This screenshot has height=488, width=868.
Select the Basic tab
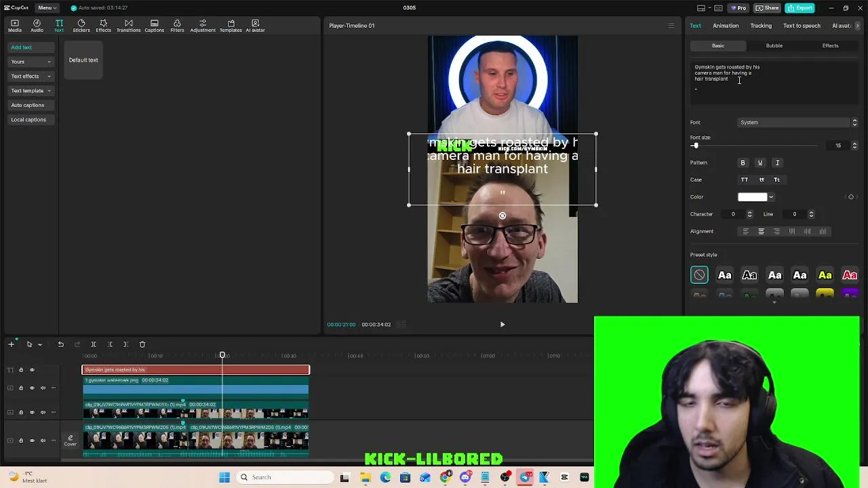(718, 45)
